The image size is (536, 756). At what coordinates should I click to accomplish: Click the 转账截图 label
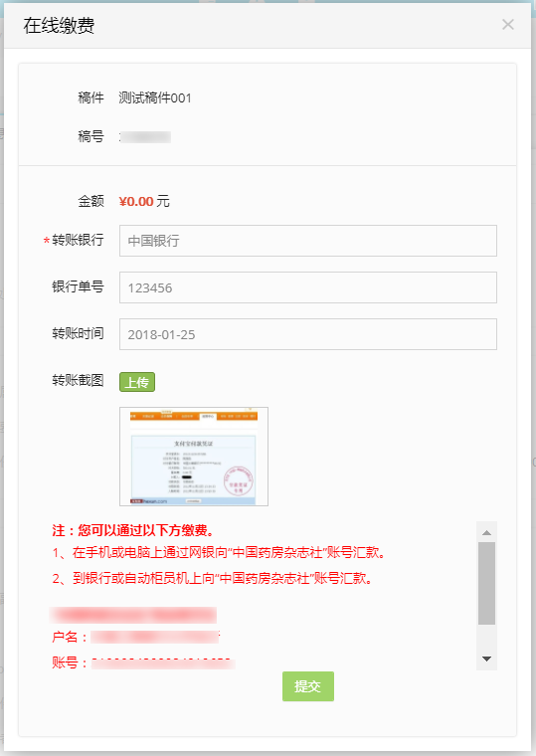tap(78, 380)
